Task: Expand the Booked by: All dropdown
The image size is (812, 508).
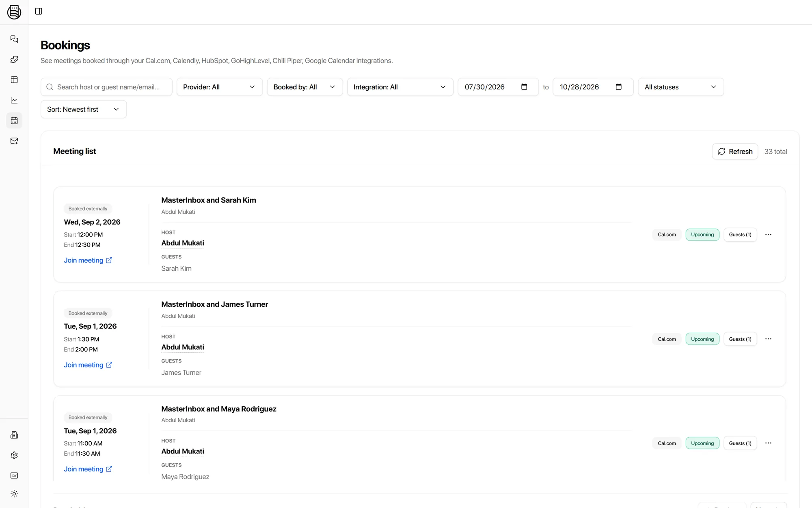Action: (305, 87)
